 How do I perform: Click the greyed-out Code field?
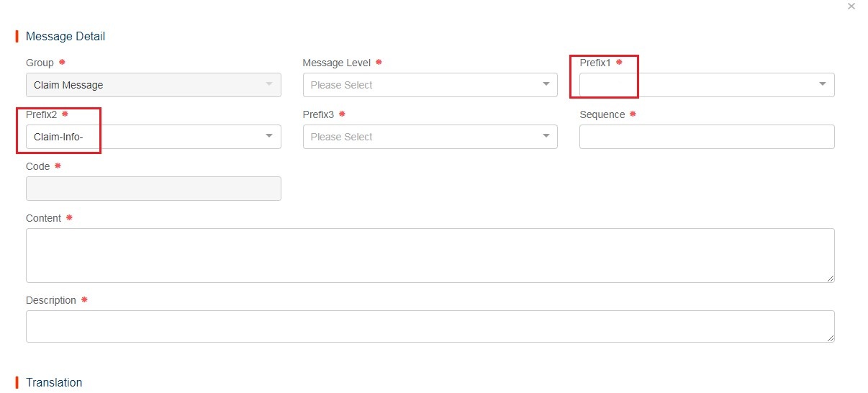click(x=153, y=189)
